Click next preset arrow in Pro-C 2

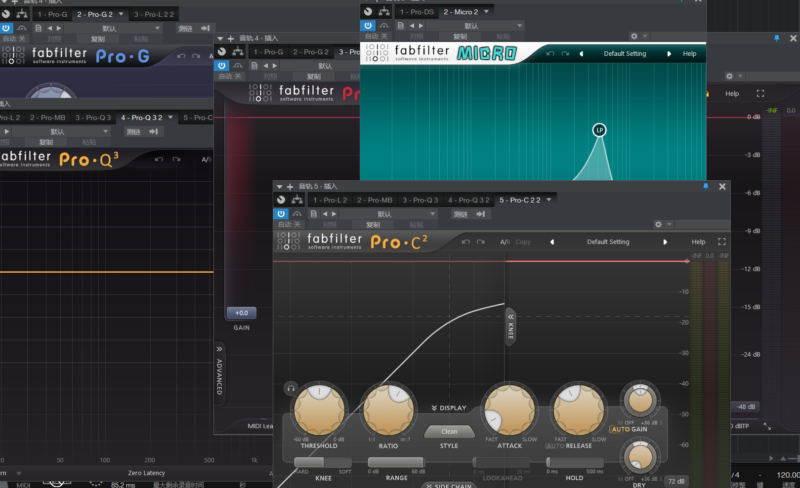tap(665, 242)
